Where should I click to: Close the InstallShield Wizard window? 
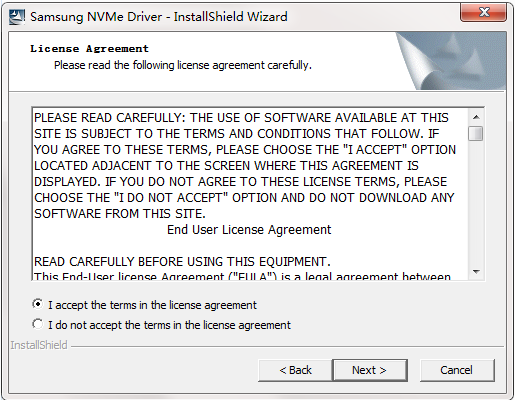tap(483, 12)
